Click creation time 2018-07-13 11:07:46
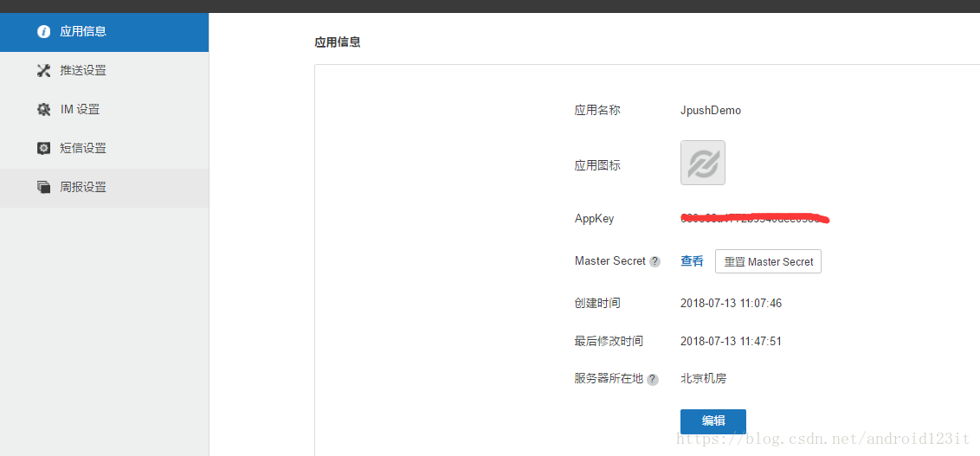This screenshot has width=980, height=456. pyautogui.click(x=731, y=304)
